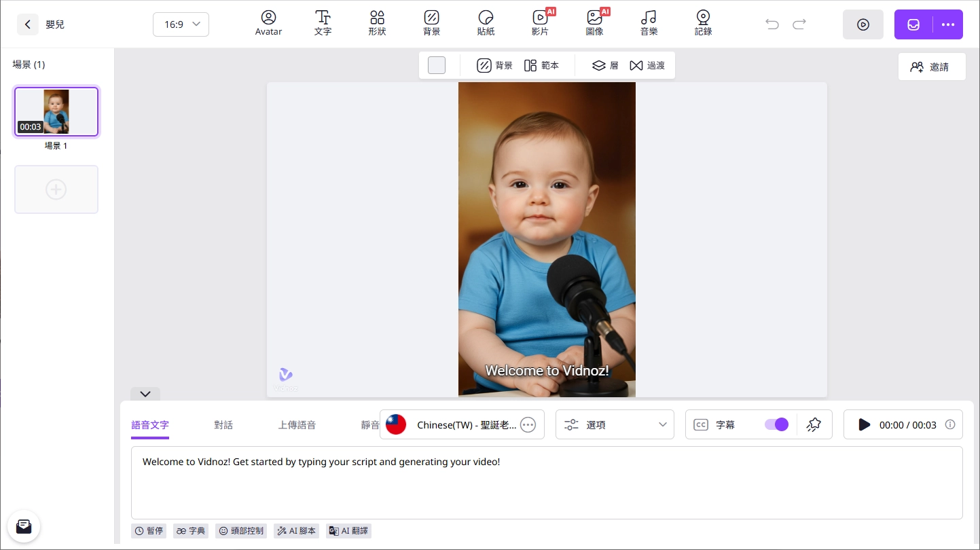Viewport: 980px width, 550px height.
Task: Open 頭部控制 head control
Action: click(241, 531)
